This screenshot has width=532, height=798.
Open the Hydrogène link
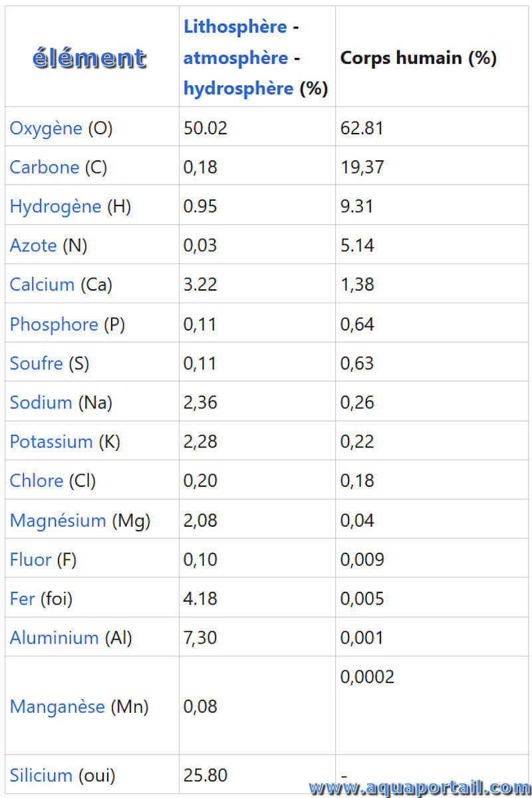[x=55, y=206]
